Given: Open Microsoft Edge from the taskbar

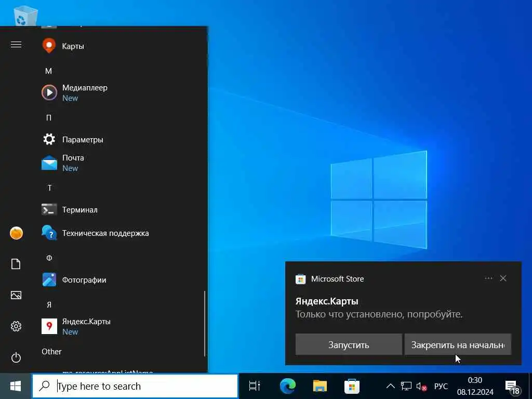Looking at the screenshot, I should coord(288,386).
